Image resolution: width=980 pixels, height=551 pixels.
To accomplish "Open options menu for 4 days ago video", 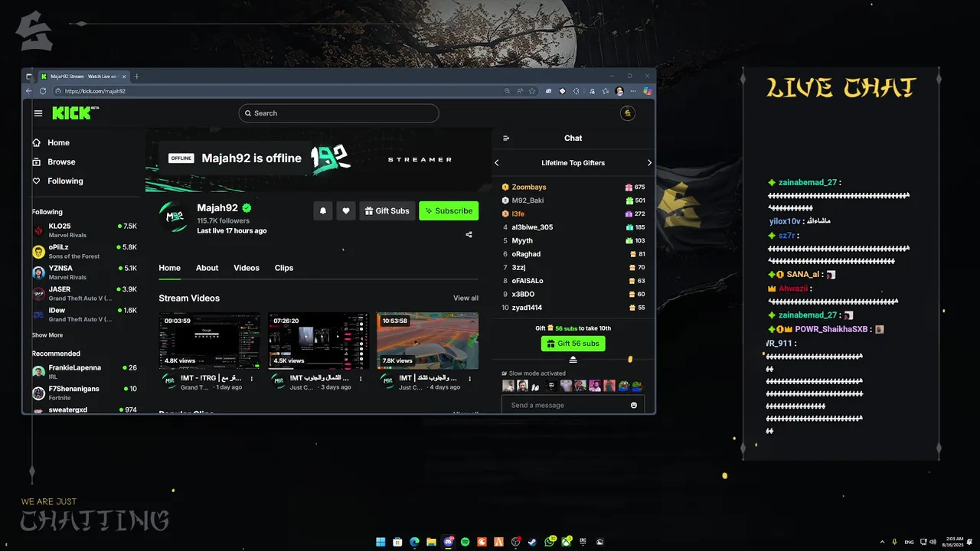I will point(470,379).
